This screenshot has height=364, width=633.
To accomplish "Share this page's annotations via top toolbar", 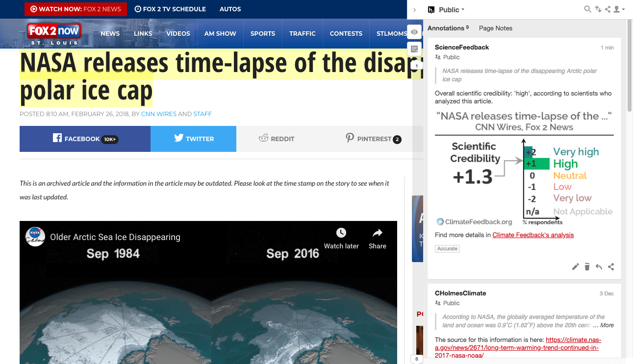I will coord(608,9).
